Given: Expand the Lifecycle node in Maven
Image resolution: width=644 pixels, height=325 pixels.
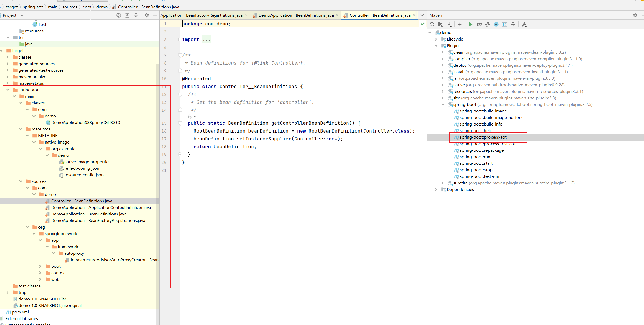Looking at the screenshot, I should click(x=436, y=39).
